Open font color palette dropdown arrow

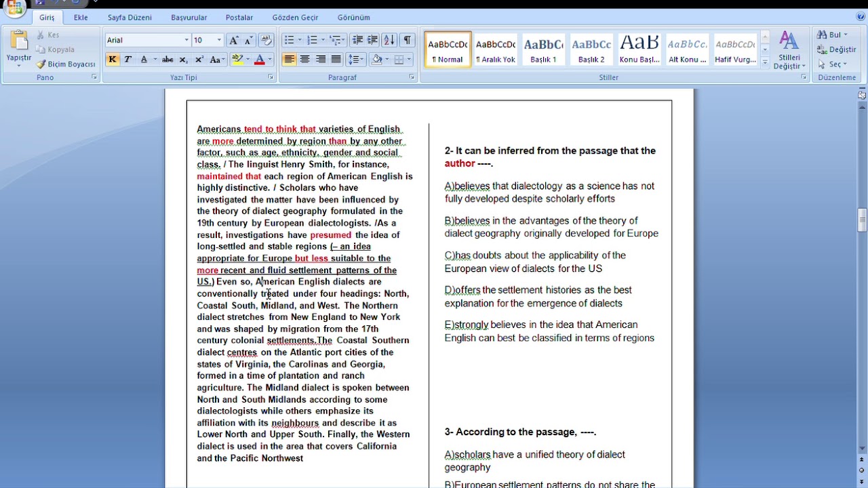click(269, 60)
